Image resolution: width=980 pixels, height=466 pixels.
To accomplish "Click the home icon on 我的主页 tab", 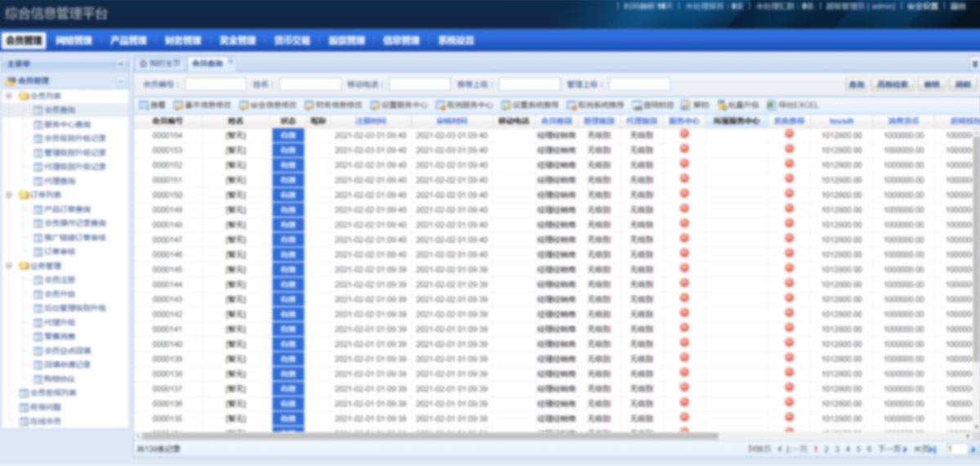I will 143,63.
